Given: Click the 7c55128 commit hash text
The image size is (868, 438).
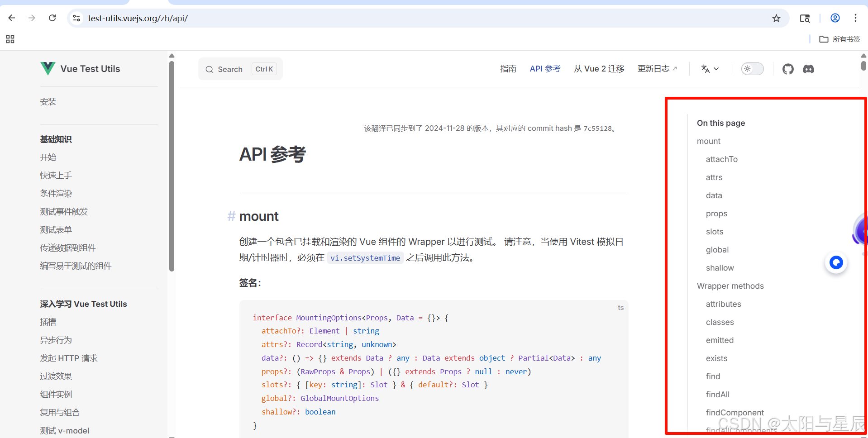Looking at the screenshot, I should pyautogui.click(x=597, y=129).
